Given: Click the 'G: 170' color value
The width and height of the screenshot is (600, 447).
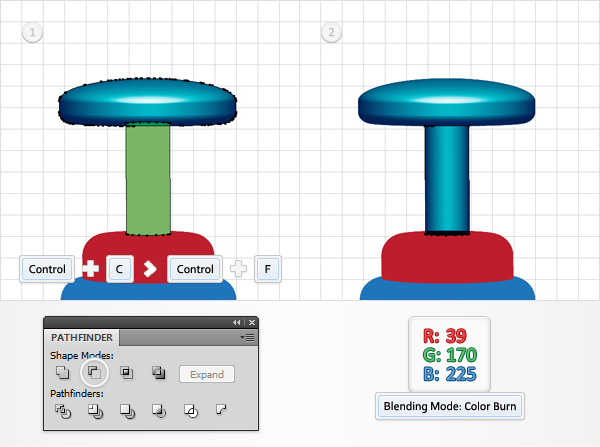Looking at the screenshot, I should coord(450,355).
